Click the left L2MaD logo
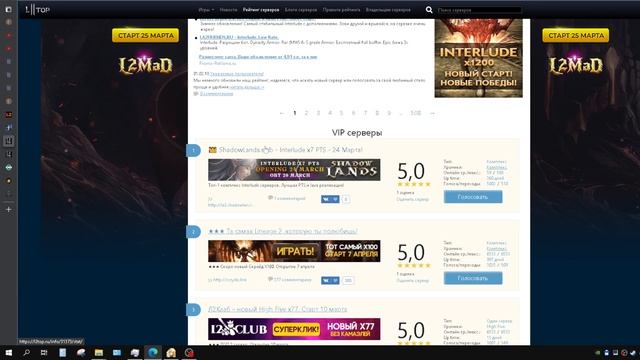 tap(146, 65)
